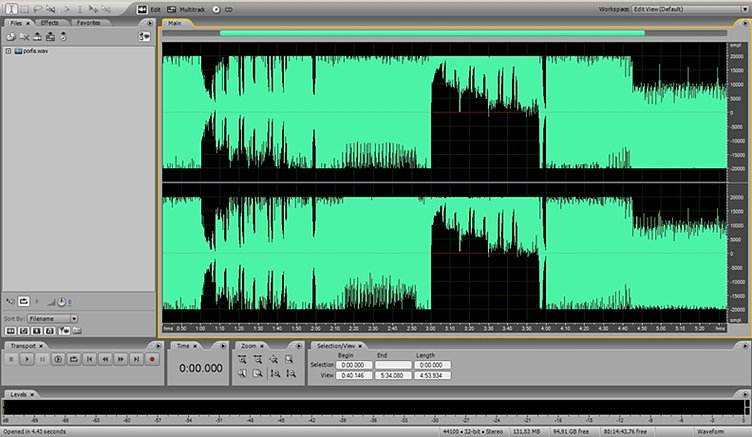The width and height of the screenshot is (752, 437).
Task: Switch to the Effects tab
Action: [x=49, y=22]
